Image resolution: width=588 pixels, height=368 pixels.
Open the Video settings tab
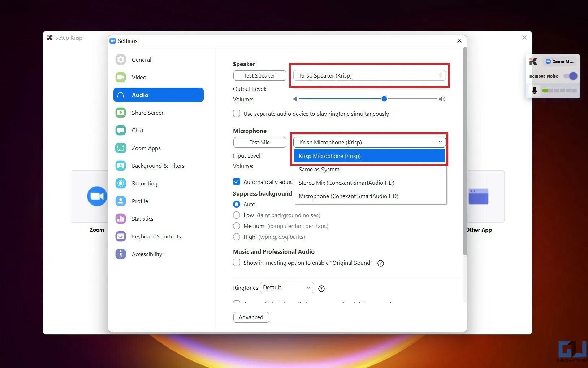[x=159, y=77]
